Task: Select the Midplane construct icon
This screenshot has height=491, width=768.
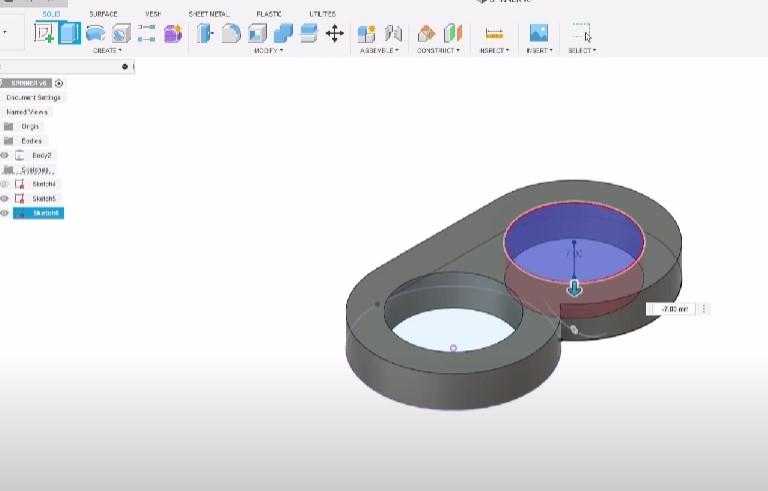Action: pos(453,33)
